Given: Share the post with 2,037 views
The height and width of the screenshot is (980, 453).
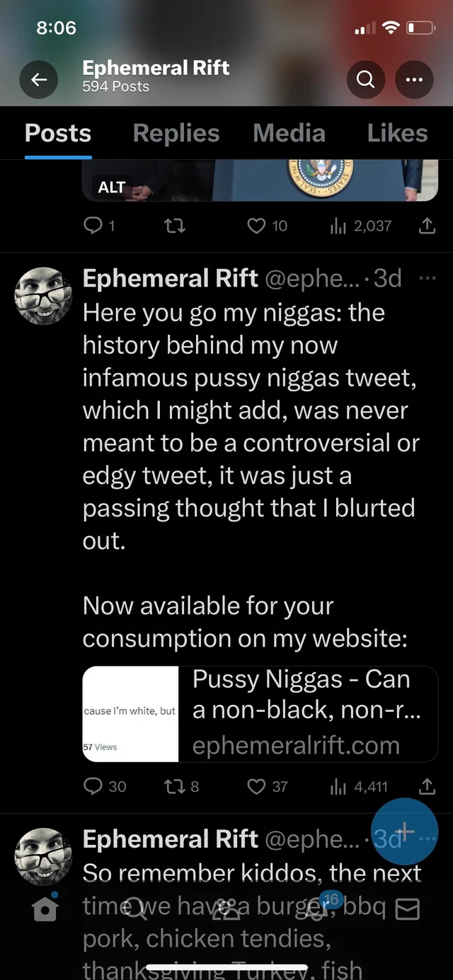Looking at the screenshot, I should click(427, 226).
